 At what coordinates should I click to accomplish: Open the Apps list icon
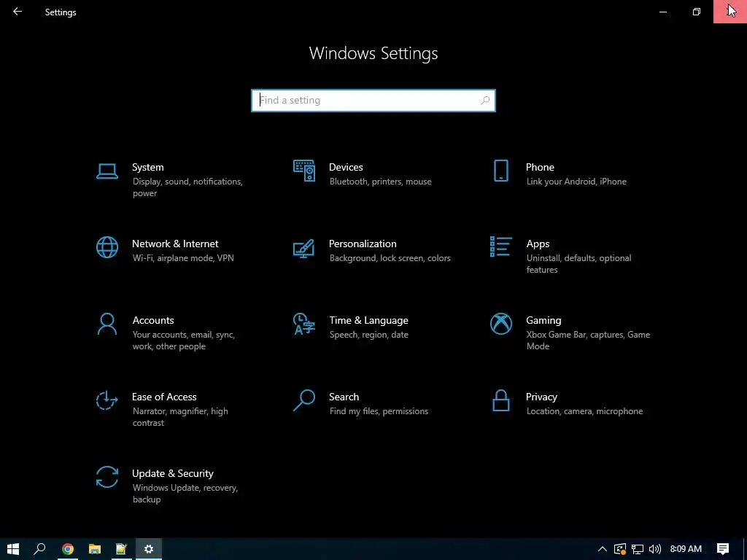pyautogui.click(x=500, y=246)
